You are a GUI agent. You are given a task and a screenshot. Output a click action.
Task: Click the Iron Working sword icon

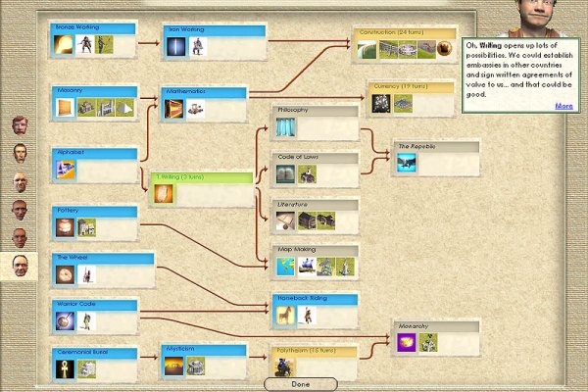coord(175,46)
